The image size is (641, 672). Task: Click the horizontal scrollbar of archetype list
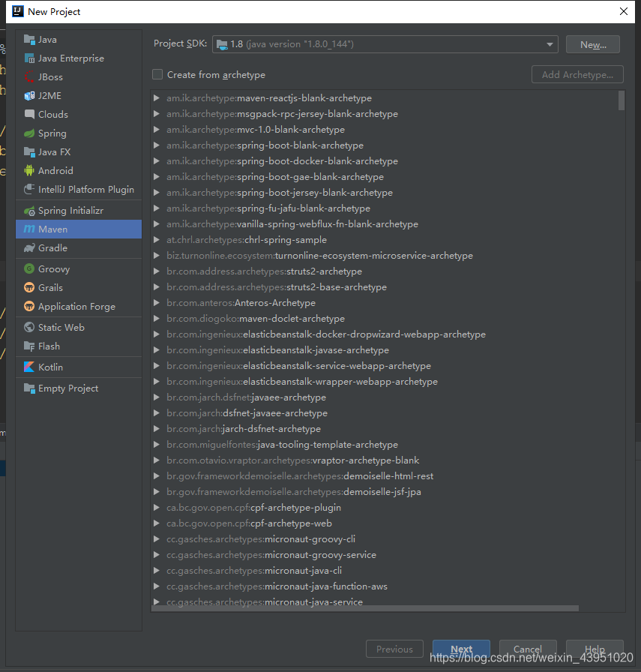[x=365, y=608]
